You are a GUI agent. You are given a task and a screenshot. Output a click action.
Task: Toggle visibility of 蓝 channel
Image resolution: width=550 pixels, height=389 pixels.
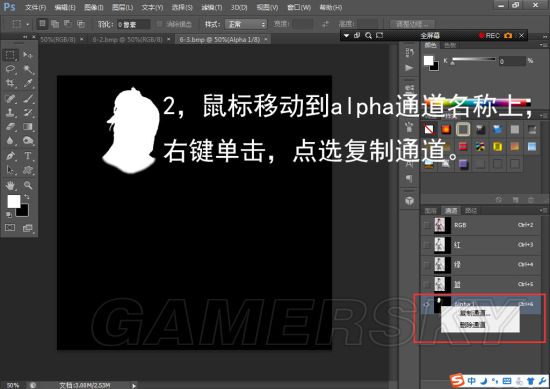point(427,284)
